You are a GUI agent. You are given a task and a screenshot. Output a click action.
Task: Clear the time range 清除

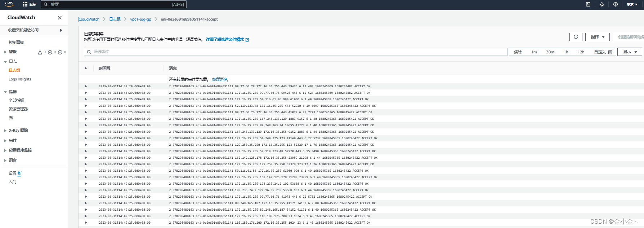[x=518, y=52]
